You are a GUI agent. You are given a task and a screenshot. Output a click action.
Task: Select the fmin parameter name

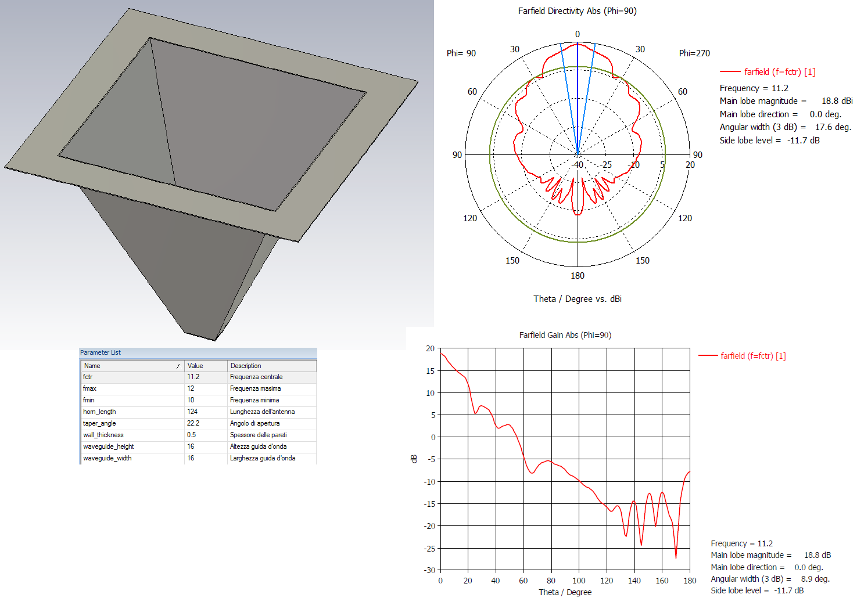pyautogui.click(x=88, y=400)
